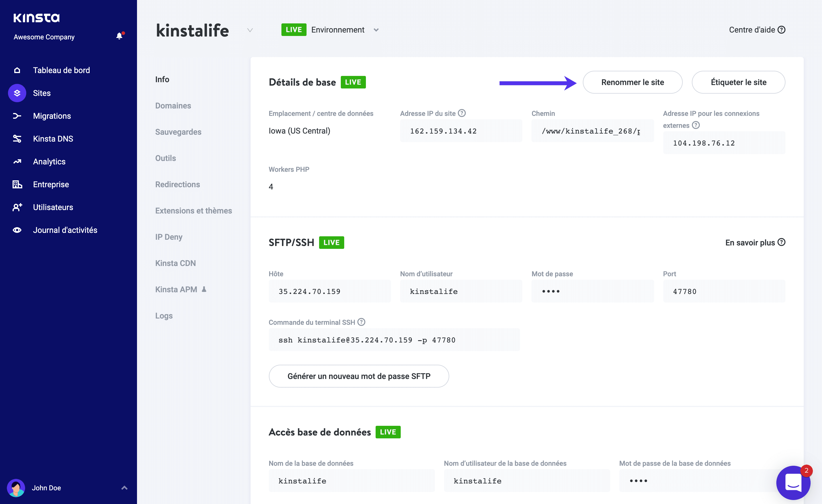Switch to the Domaines tab

point(173,105)
